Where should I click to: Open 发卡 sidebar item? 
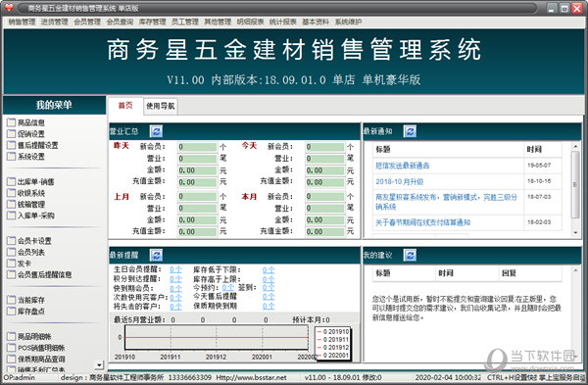[x=20, y=264]
